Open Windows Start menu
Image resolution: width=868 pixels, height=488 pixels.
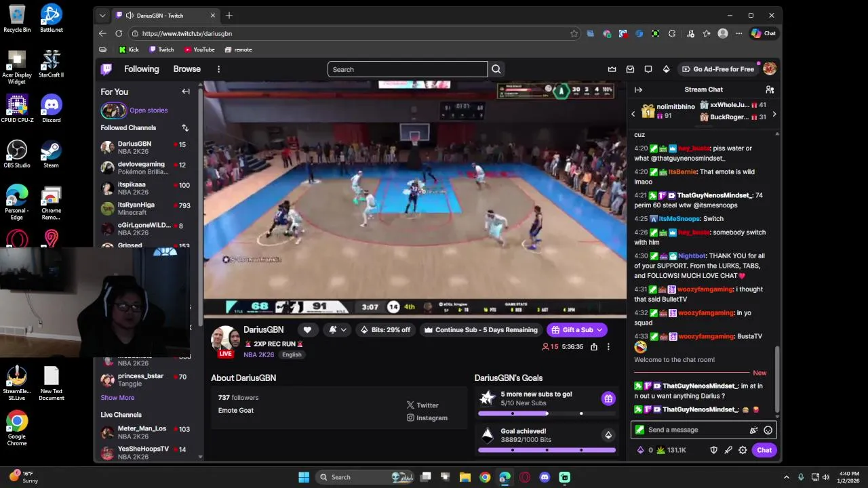[304, 477]
